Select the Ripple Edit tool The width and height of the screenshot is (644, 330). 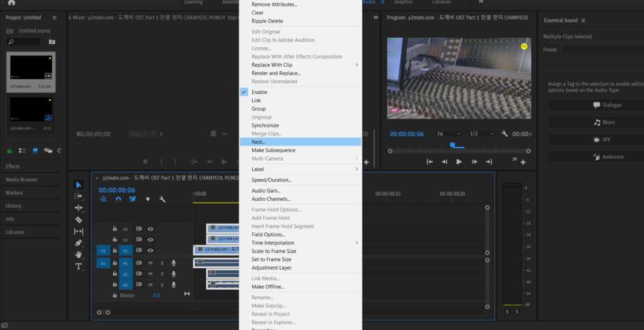(79, 208)
